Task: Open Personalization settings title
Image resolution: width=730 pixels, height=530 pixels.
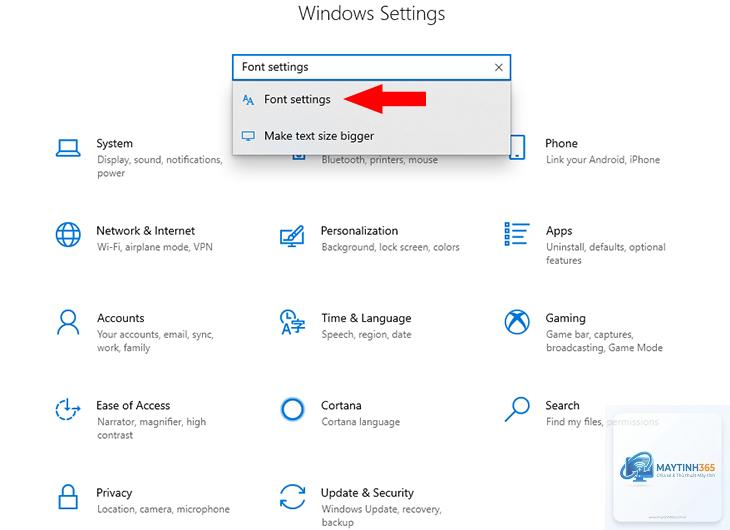Action: 359,231
